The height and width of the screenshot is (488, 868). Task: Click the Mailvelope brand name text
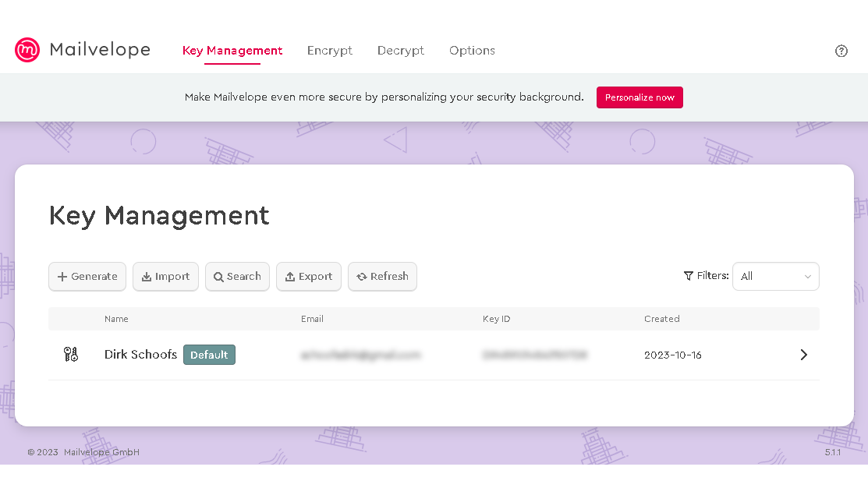(100, 49)
